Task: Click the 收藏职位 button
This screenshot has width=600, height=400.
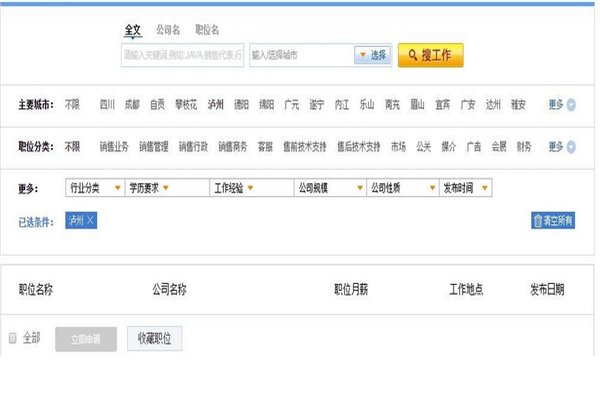Action: (x=154, y=339)
